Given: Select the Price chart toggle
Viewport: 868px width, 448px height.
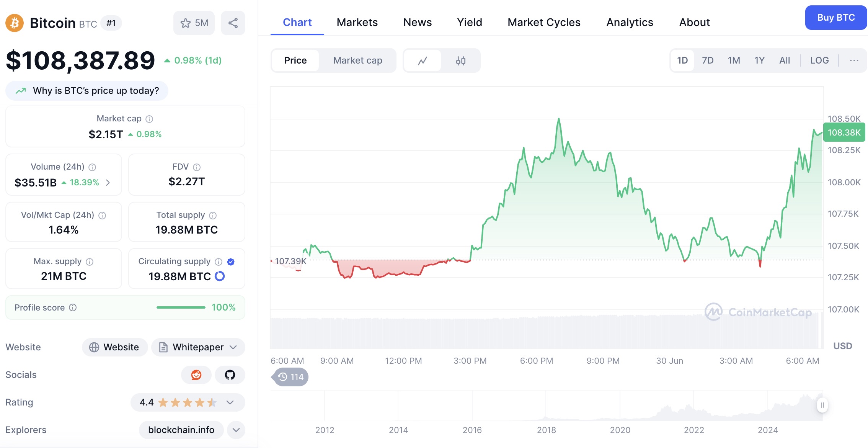Looking at the screenshot, I should click(295, 60).
